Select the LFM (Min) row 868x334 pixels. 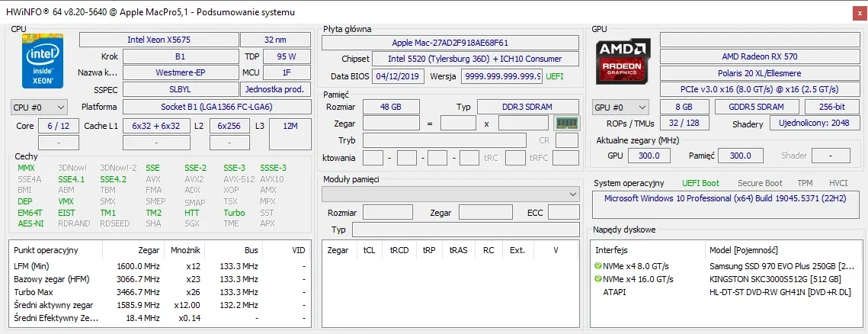[159, 266]
